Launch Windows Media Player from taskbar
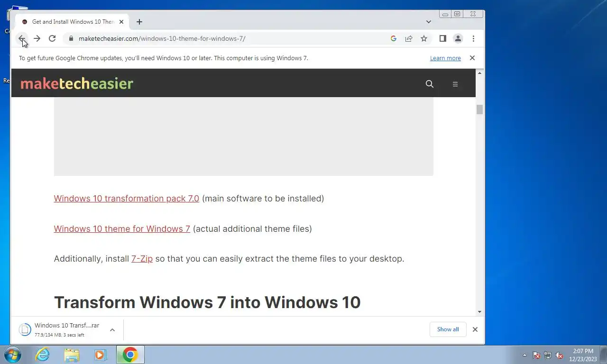607x364 pixels. pyautogui.click(x=100, y=355)
